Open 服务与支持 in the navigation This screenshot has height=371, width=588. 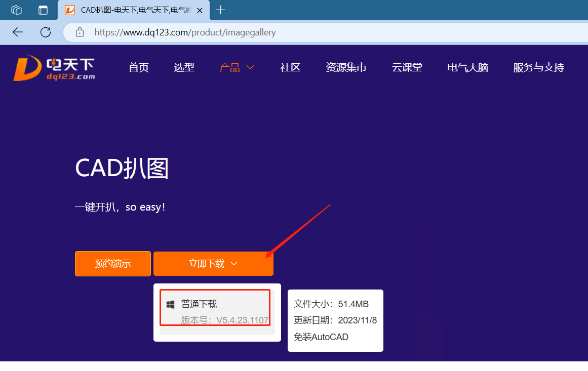(538, 67)
